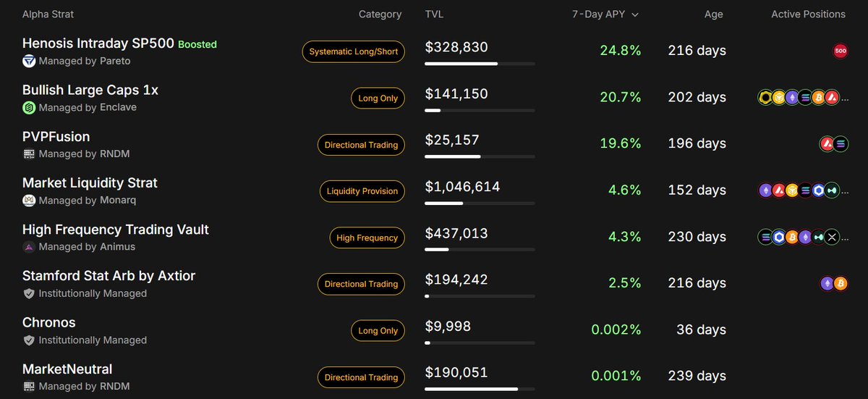Click the 0.002% APY value
Image resolution: width=868 pixels, height=399 pixels.
point(616,329)
